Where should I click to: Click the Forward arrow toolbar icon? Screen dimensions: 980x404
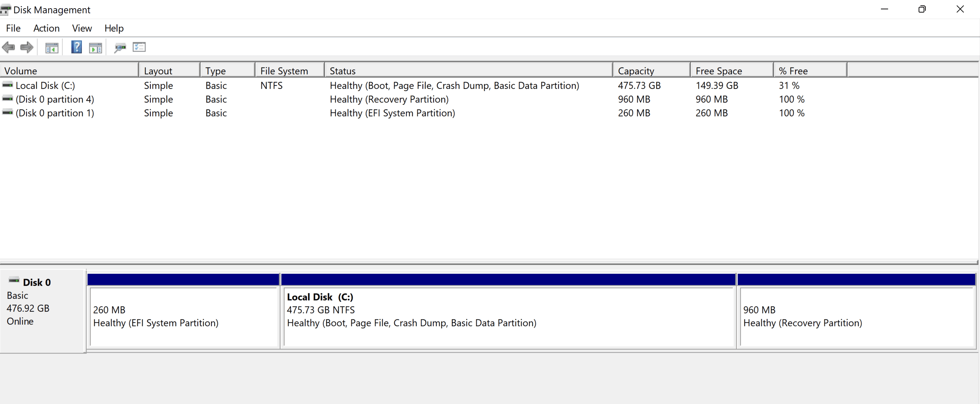coord(27,48)
